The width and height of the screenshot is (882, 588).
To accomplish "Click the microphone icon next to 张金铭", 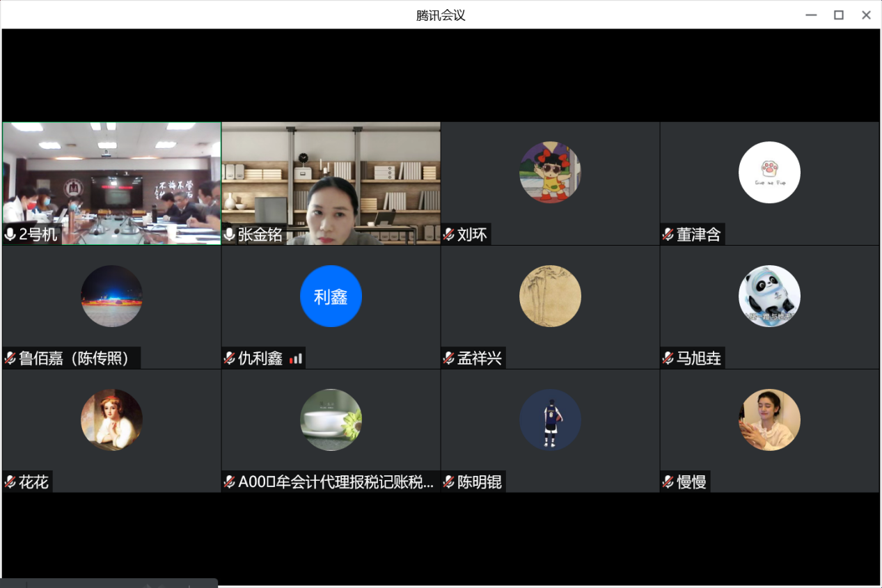I will coord(230,235).
